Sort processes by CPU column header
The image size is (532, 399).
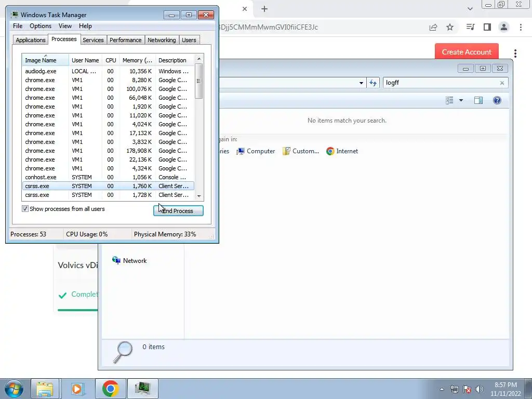click(x=111, y=60)
